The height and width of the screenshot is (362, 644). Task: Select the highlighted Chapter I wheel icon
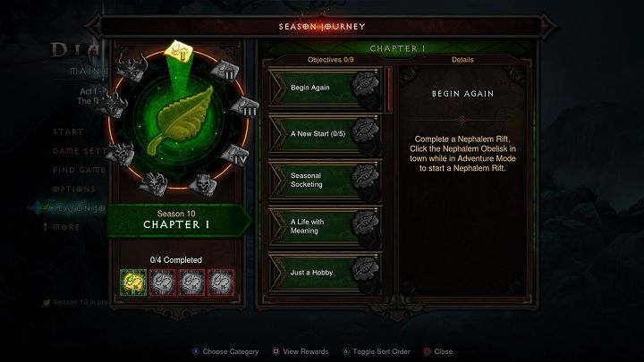click(178, 52)
